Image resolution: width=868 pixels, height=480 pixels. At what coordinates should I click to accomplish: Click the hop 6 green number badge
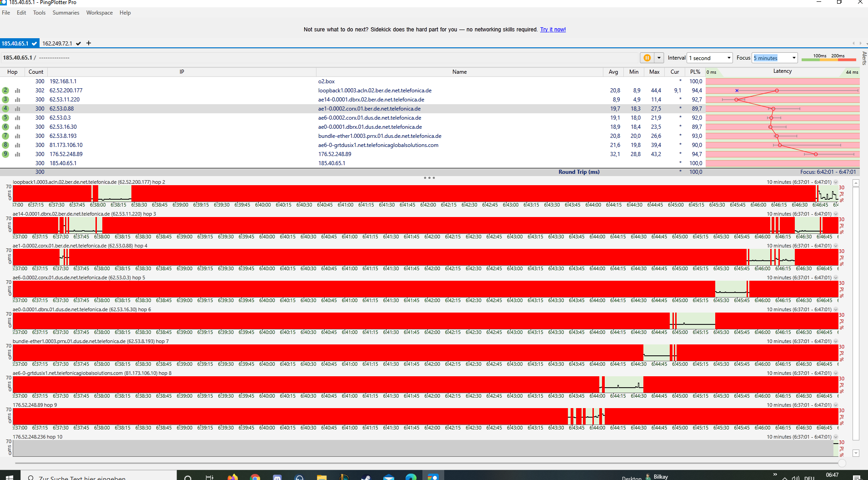point(5,127)
